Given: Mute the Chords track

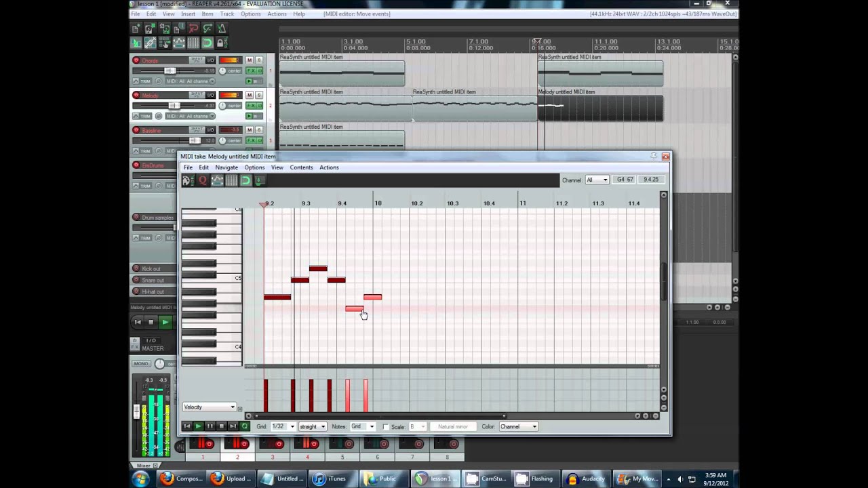Looking at the screenshot, I should pyautogui.click(x=250, y=60).
